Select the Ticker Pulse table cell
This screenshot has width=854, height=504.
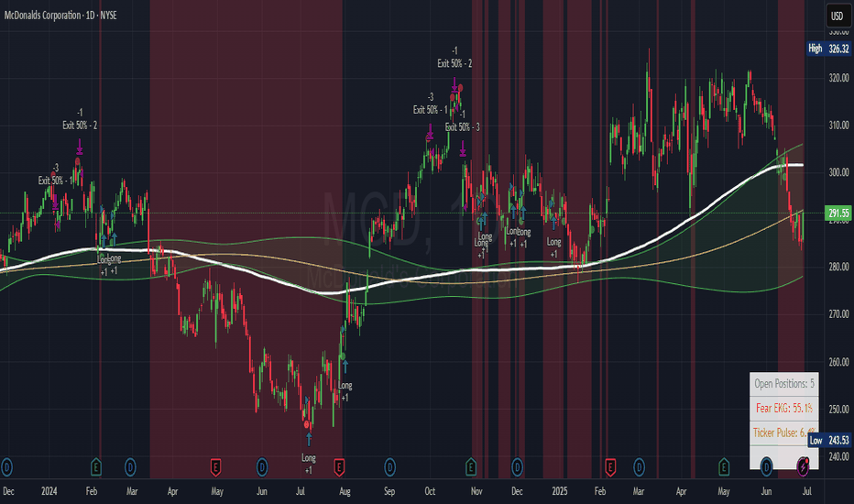[x=783, y=433]
